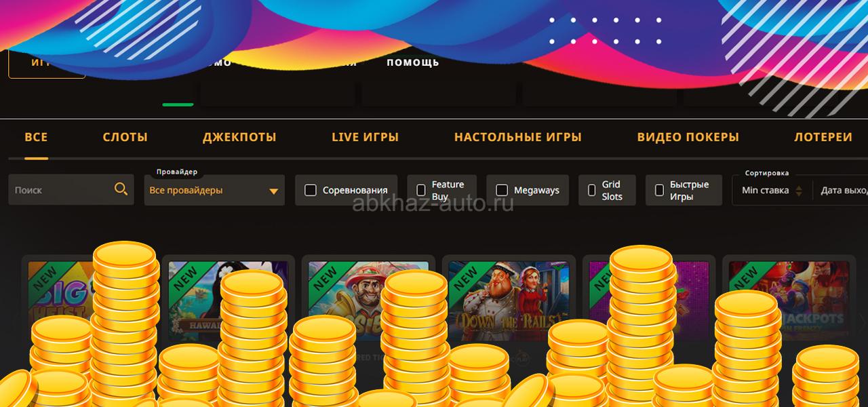Click the search magnifier icon
Viewport: 868px width, 407px height.
(121, 189)
